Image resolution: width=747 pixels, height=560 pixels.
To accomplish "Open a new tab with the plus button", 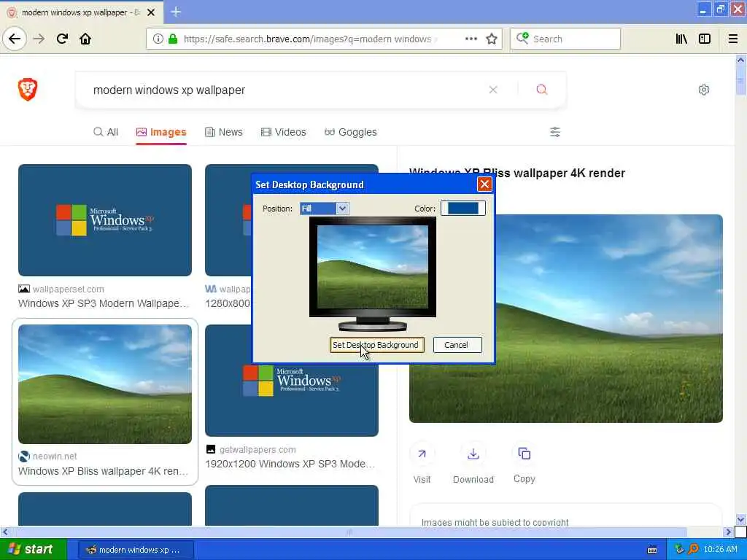I will 176,12.
